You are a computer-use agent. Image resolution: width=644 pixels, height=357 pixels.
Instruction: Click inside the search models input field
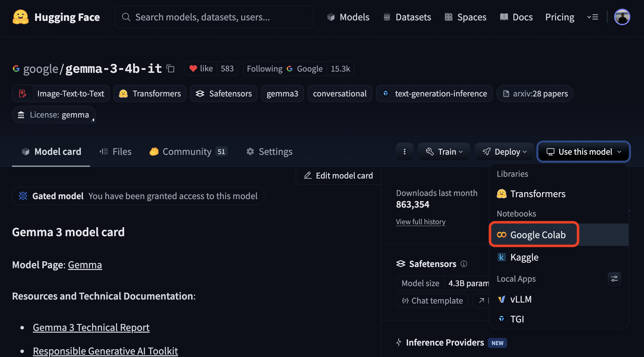point(214,17)
